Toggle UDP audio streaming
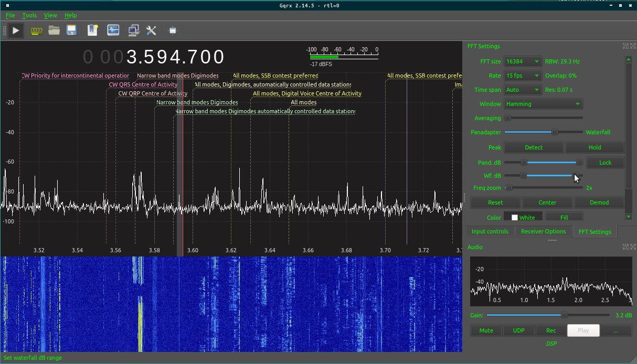Viewport: 637px width, 364px height. pos(519,330)
